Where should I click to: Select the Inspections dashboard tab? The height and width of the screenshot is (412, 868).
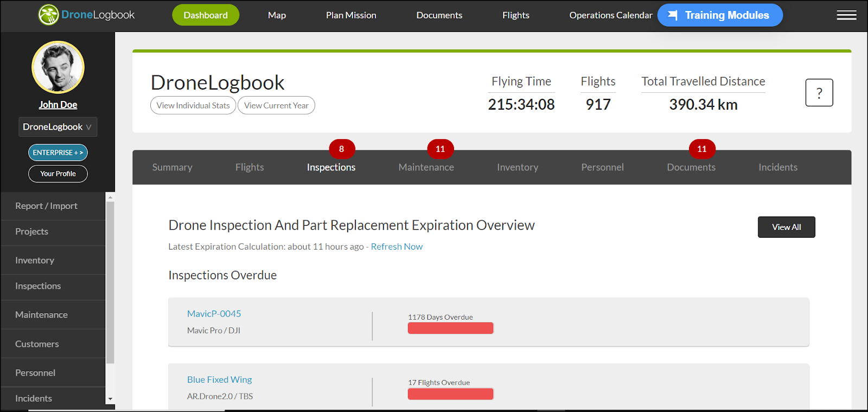tap(331, 167)
